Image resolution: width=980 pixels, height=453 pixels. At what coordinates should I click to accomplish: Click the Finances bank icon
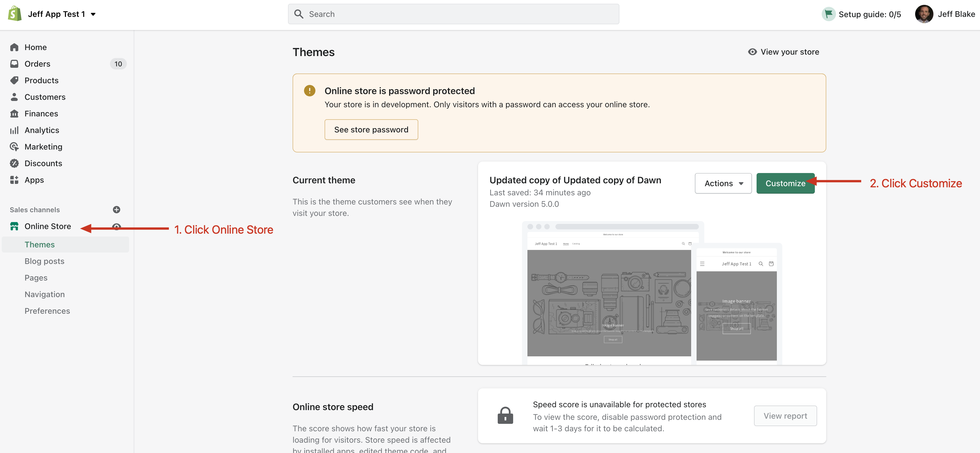15,114
